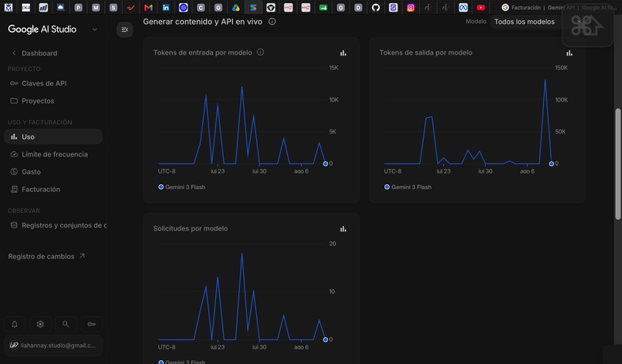Toggle Gemini 3 Flash legend in Tokens de salida
Screen dimensions: 622x364
[407, 187]
